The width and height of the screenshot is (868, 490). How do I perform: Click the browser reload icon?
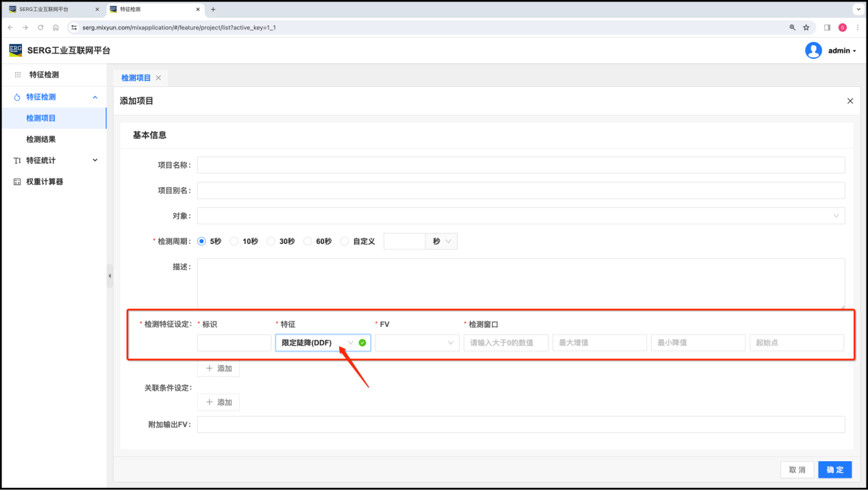tap(40, 27)
